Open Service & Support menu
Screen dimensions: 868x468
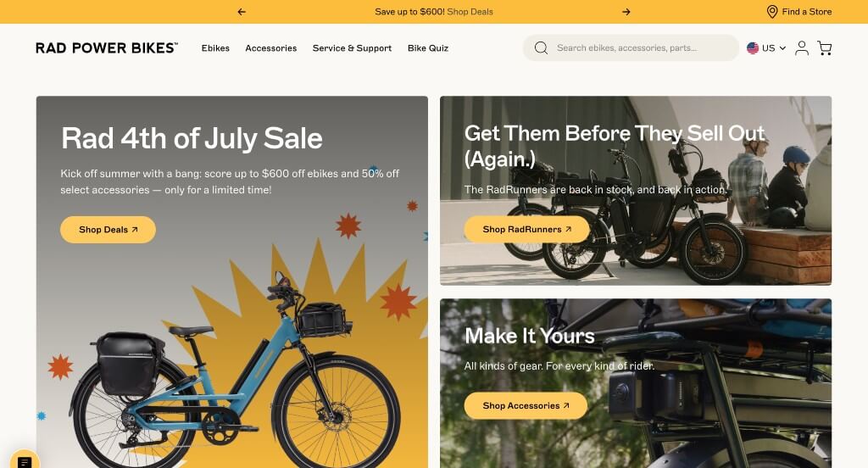tap(352, 48)
